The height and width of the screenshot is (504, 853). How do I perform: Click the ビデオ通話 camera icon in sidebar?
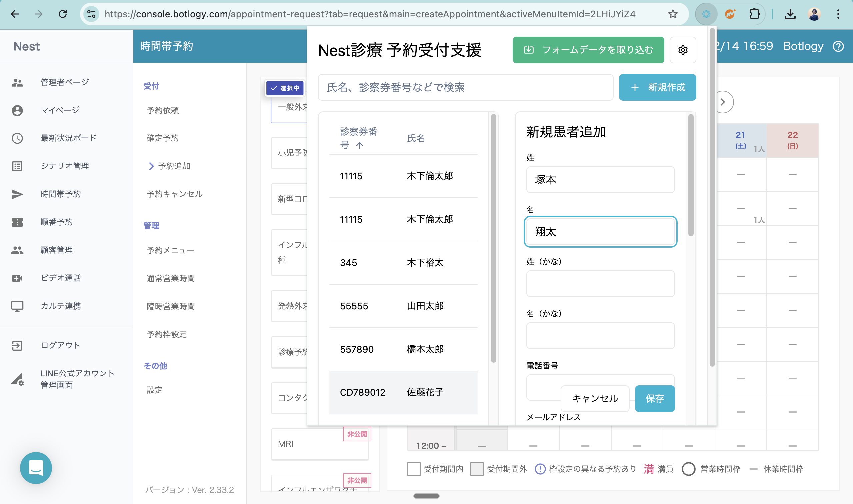click(17, 278)
